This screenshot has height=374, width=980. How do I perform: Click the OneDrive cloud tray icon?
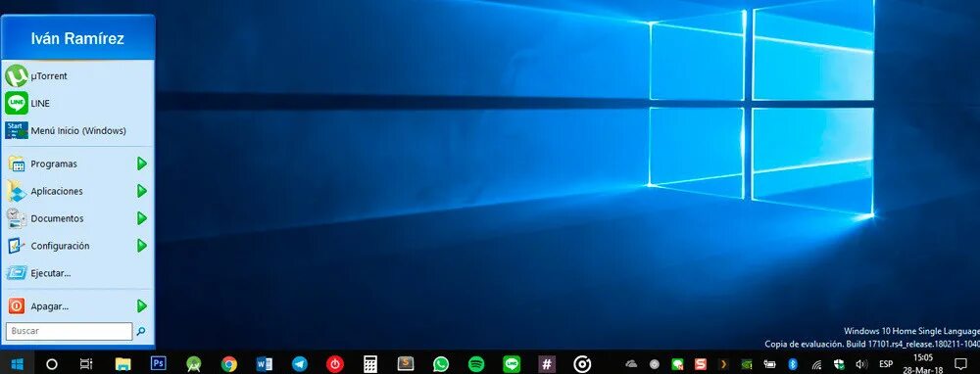tap(631, 364)
